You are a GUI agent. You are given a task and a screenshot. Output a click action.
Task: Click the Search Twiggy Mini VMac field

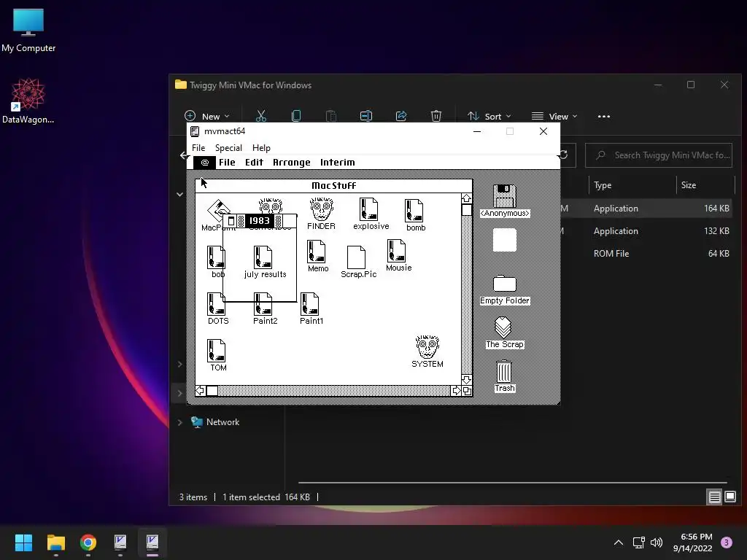coord(659,155)
